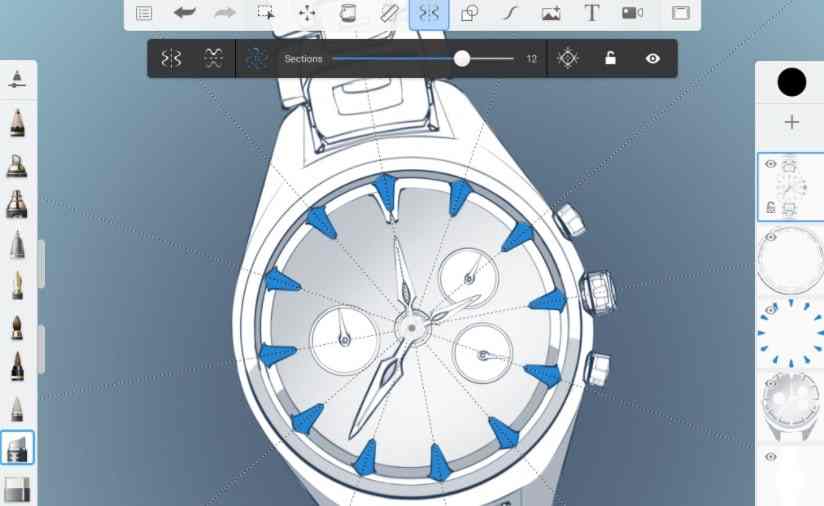Select the Flood Fill bucket tool
824x506 pixels.
(x=348, y=13)
